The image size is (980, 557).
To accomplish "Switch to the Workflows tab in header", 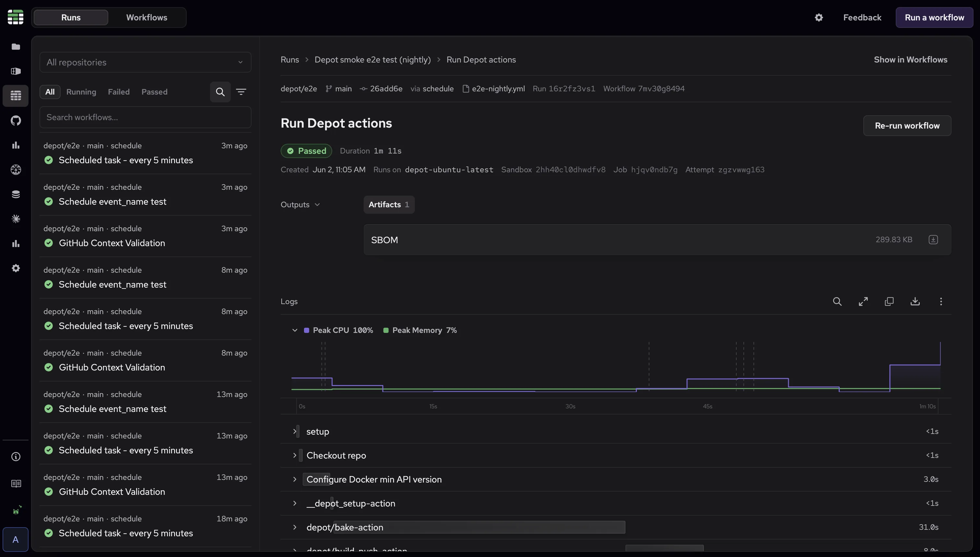I will (x=146, y=17).
